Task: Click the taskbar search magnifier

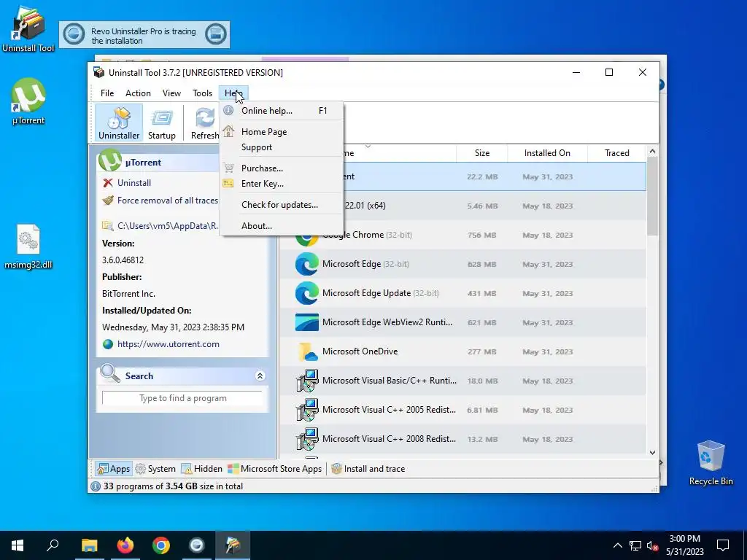Action: 53,545
